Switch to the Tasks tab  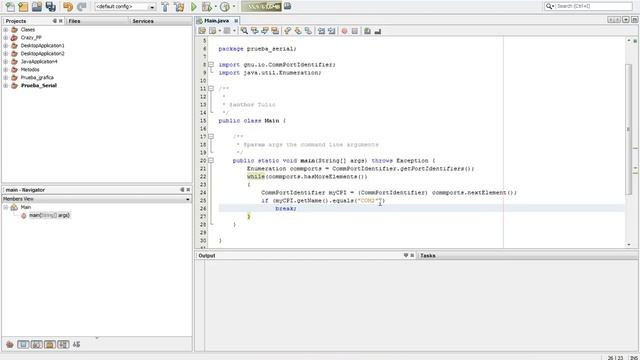[428, 256]
